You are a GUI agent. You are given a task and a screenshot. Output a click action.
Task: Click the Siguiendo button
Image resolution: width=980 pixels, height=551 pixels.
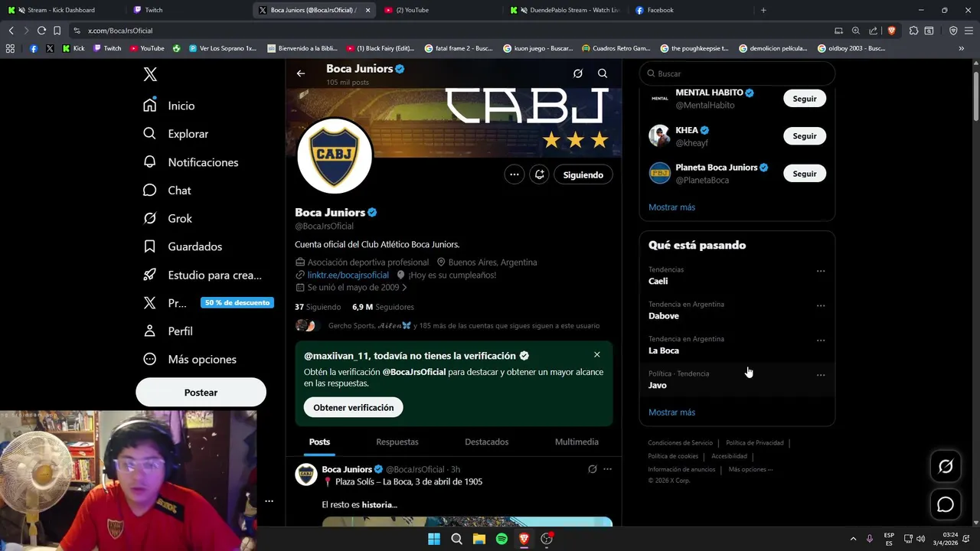583,174
